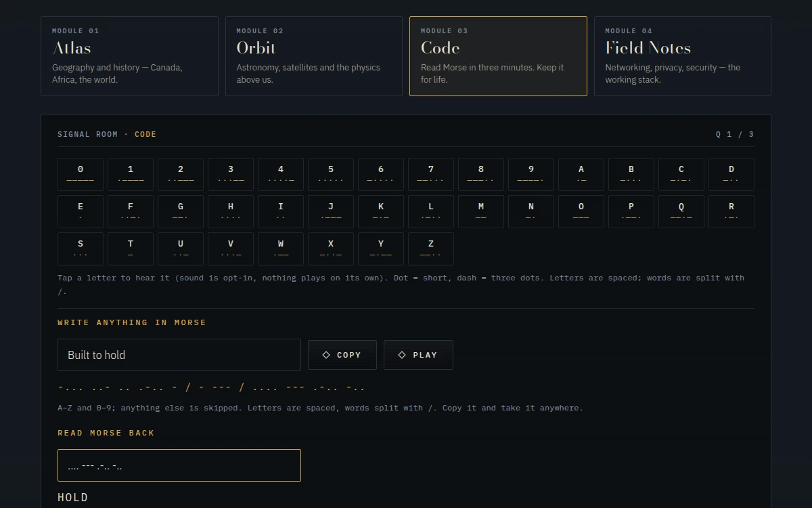Image resolution: width=812 pixels, height=508 pixels.
Task: Tap the Morse key for digit 7
Action: tap(431, 174)
